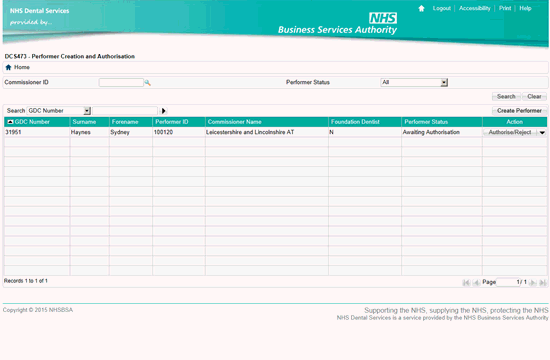Click the Search button
The width and height of the screenshot is (550, 360).
506,96
